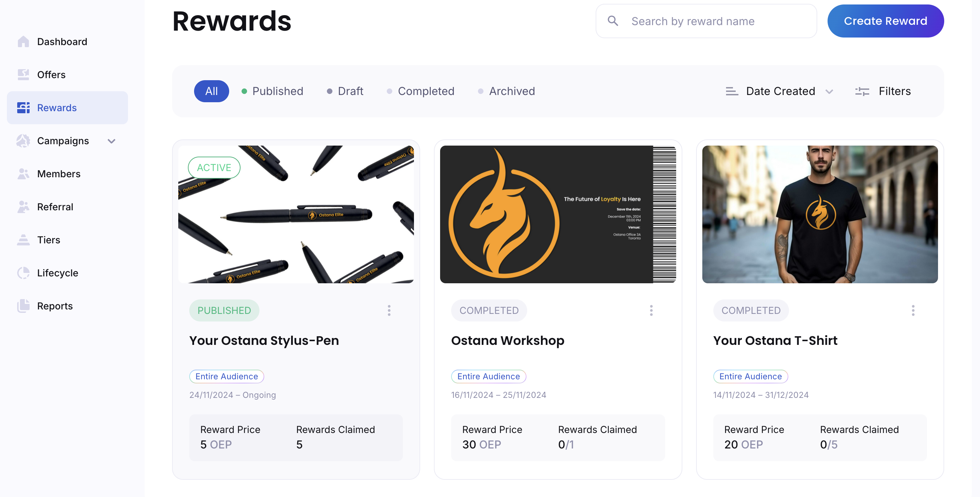Open Reports in the sidebar
The height and width of the screenshot is (497, 980).
click(x=67, y=306)
